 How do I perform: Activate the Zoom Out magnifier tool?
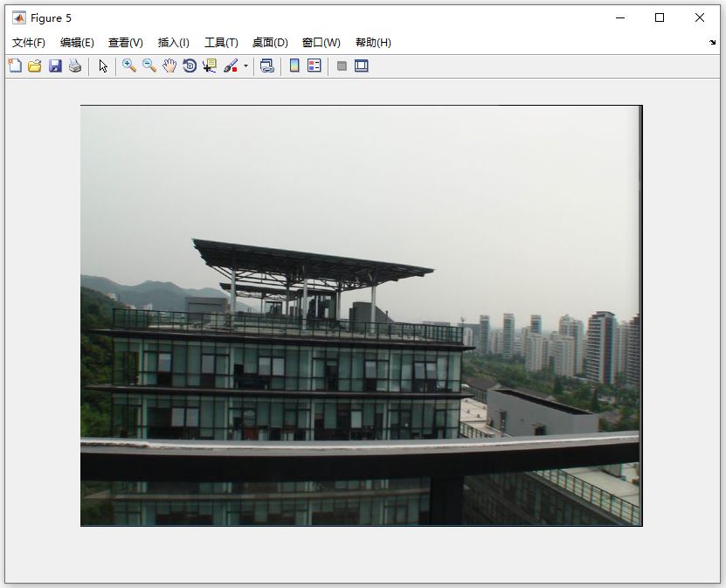[149, 66]
